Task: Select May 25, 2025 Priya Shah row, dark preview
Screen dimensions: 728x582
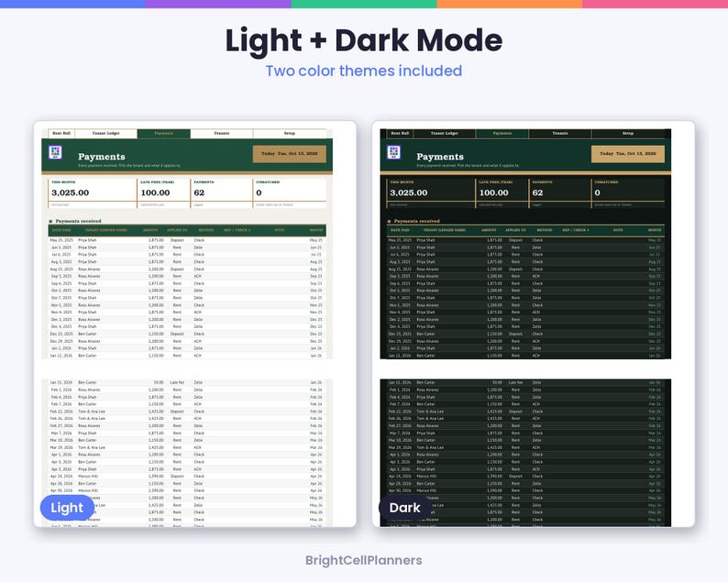Action: pyautogui.click(x=525, y=240)
